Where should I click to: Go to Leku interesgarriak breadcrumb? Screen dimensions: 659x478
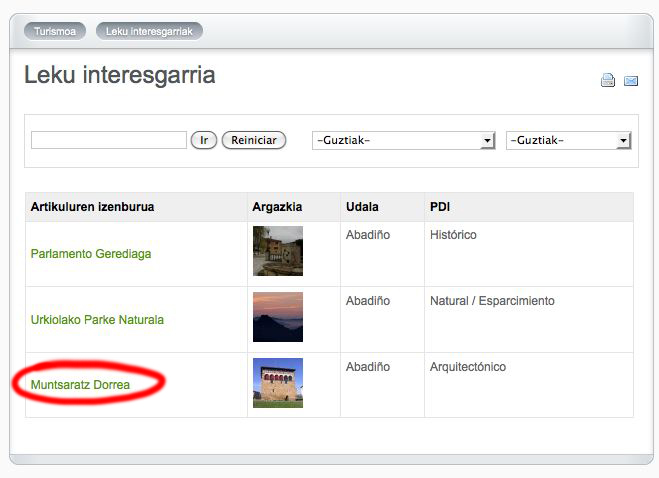(149, 31)
